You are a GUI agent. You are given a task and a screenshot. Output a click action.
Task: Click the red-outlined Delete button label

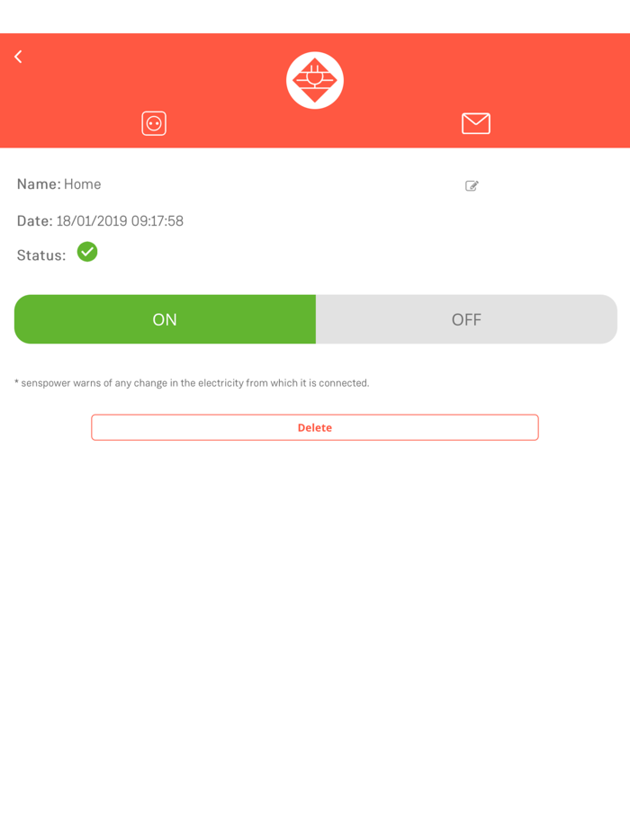tap(315, 427)
